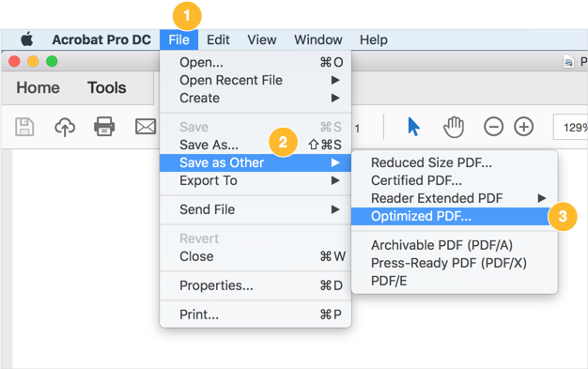This screenshot has width=588, height=369.
Task: Expand the Create submenu
Action: point(255,98)
